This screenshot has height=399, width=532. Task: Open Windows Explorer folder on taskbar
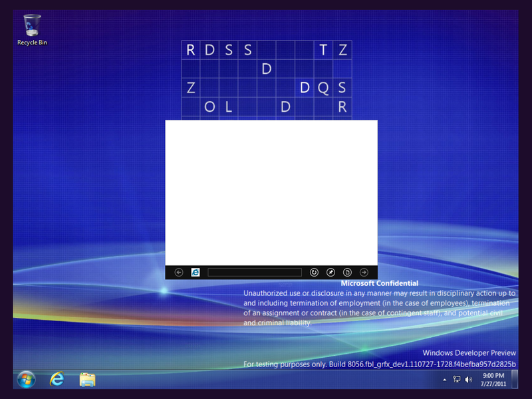[88, 379]
